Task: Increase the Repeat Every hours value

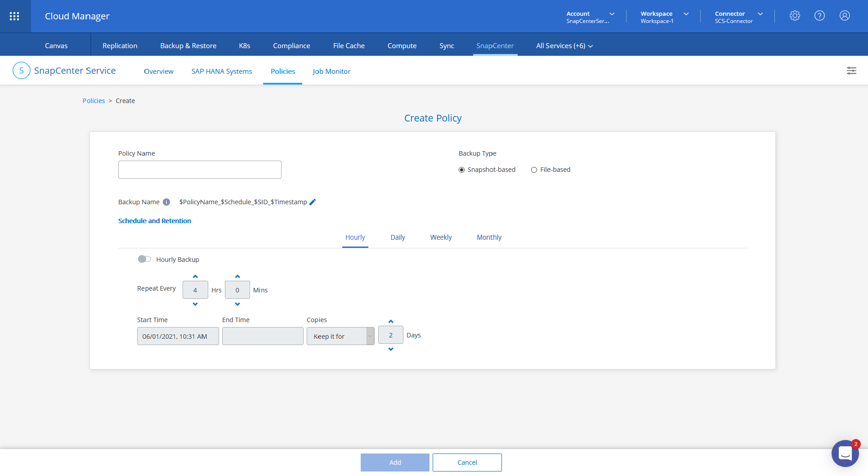Action: (x=195, y=276)
